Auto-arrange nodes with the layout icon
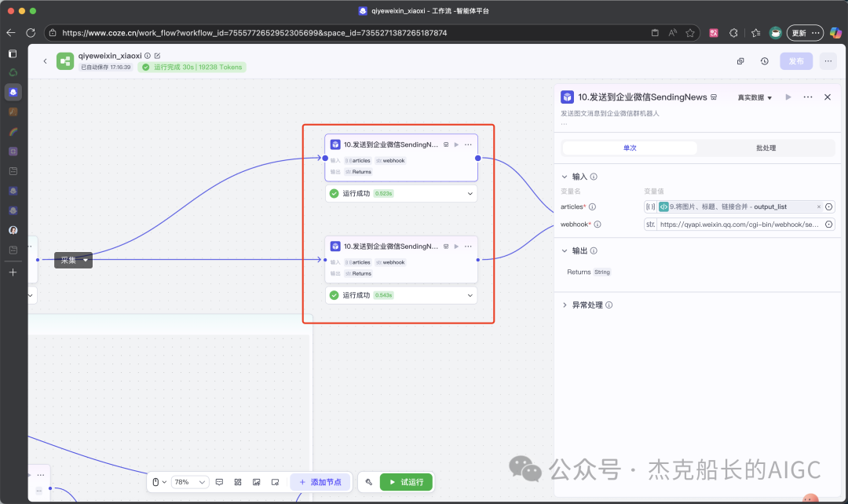848x504 pixels. tap(238, 482)
